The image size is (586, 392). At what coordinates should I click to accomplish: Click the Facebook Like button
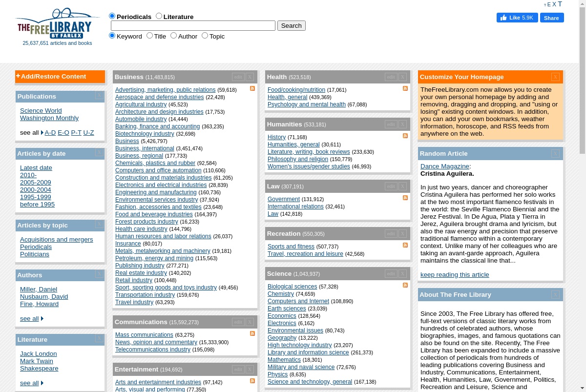click(x=517, y=18)
